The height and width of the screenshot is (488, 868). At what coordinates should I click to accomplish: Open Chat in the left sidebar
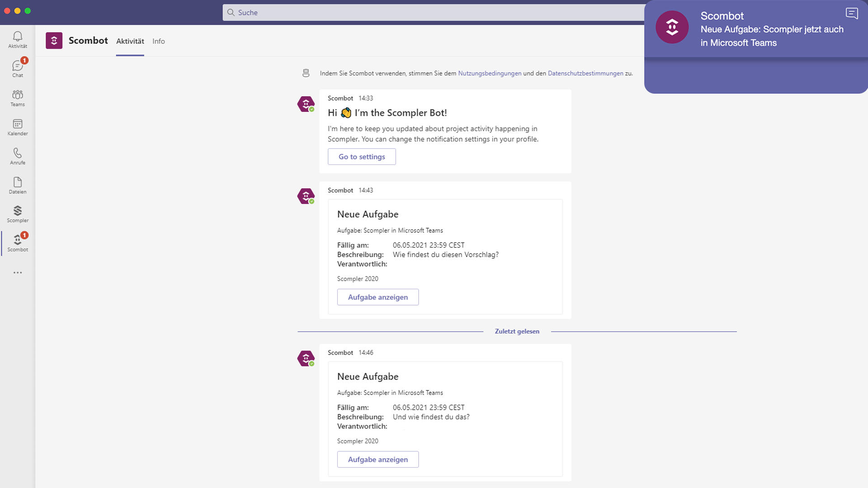coord(18,69)
